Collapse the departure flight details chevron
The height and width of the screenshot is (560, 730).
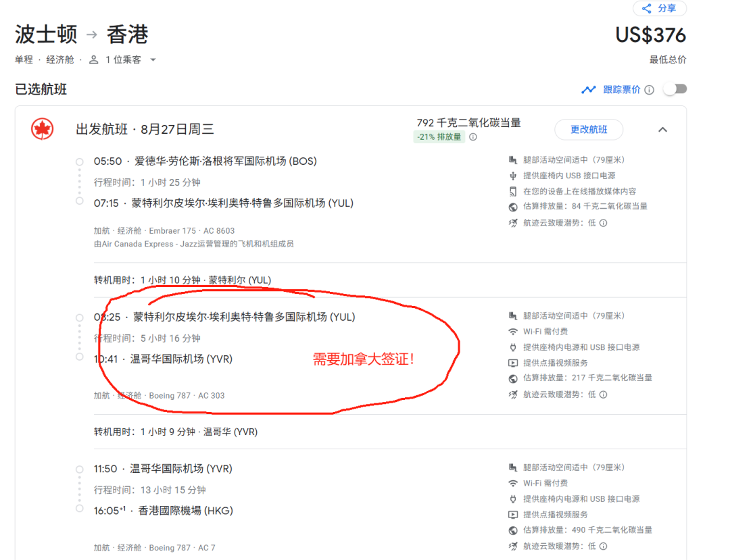point(662,130)
